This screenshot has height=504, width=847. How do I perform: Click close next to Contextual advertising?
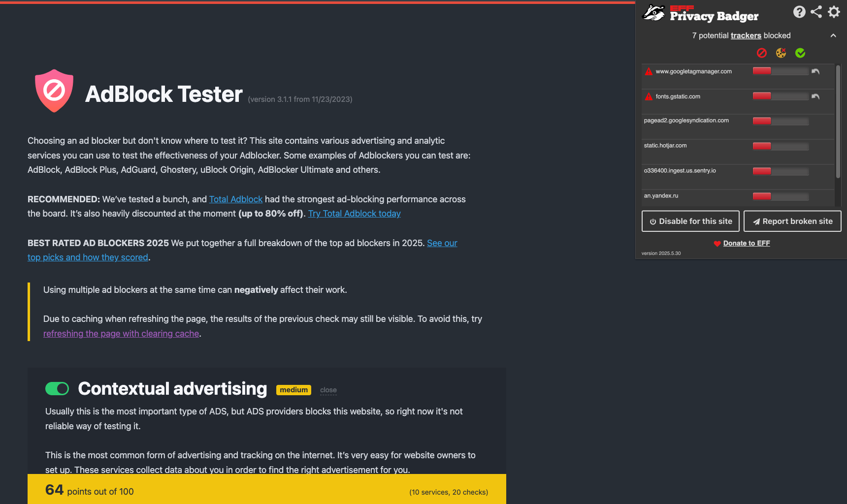click(328, 390)
